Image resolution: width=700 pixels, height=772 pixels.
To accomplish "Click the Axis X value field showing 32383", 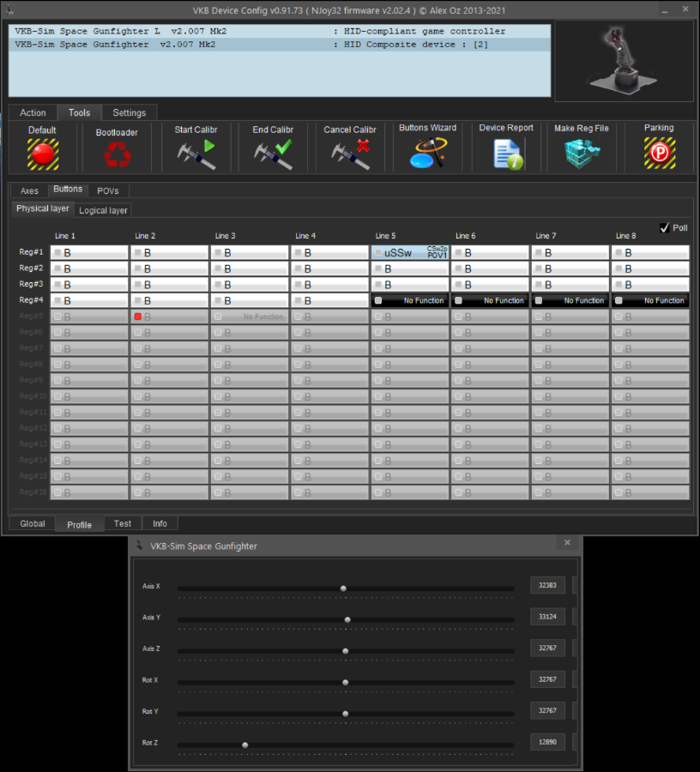I will point(547,585).
